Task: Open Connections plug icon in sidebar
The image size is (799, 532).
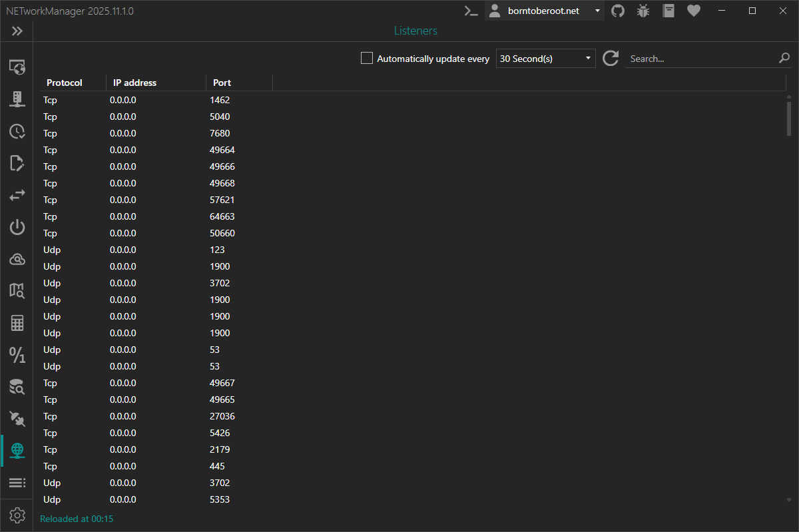Action: tap(17, 418)
